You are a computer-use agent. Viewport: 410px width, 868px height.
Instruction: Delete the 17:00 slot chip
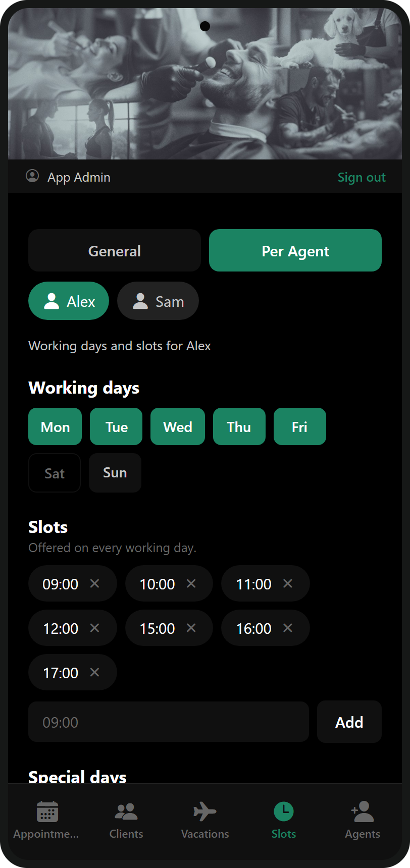point(94,672)
